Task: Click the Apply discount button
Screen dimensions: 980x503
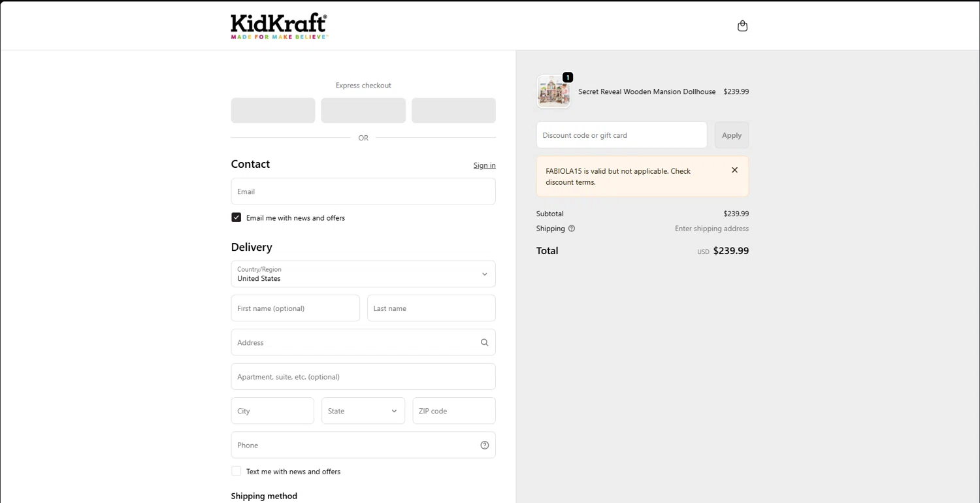Action: tap(732, 135)
